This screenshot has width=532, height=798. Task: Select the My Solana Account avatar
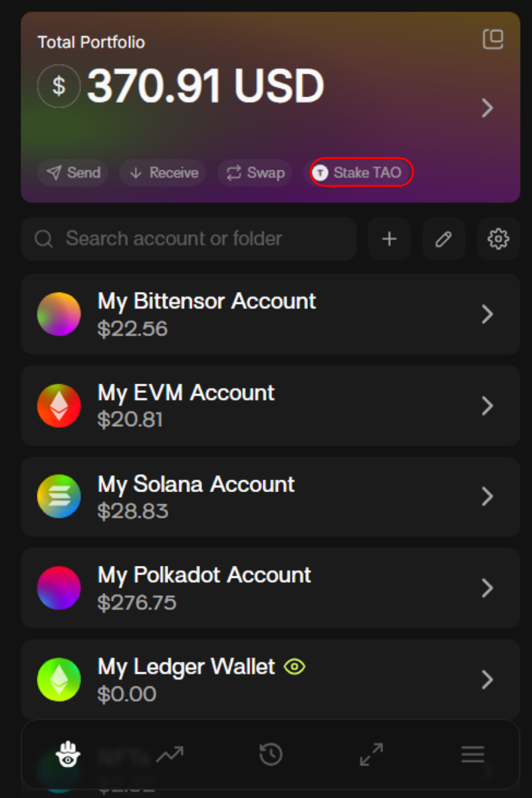pos(59,497)
